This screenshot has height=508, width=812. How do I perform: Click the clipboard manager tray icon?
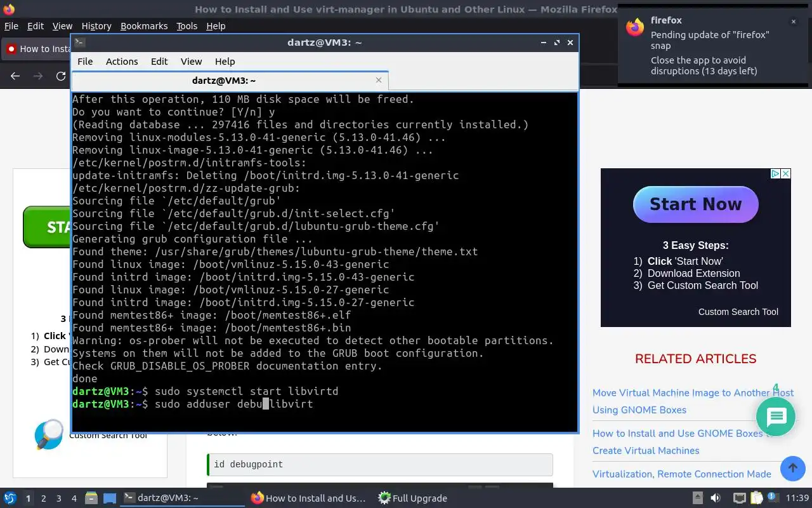tap(756, 498)
